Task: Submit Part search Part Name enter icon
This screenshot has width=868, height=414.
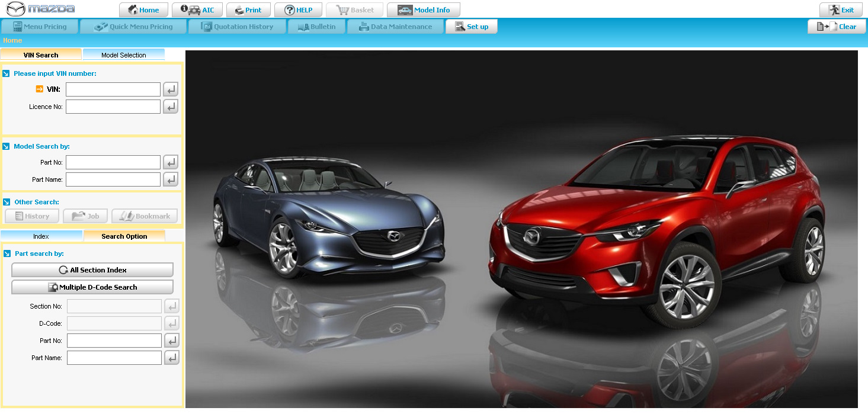Action: (172, 358)
